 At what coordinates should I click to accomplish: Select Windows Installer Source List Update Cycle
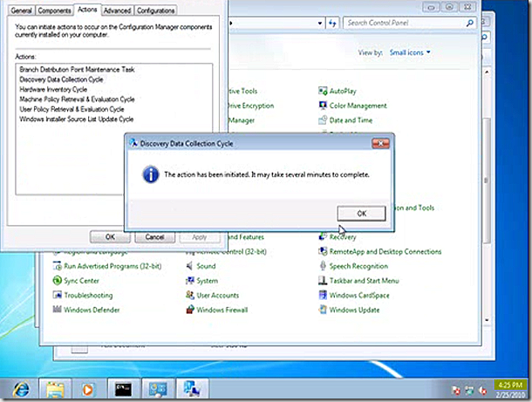click(x=77, y=119)
